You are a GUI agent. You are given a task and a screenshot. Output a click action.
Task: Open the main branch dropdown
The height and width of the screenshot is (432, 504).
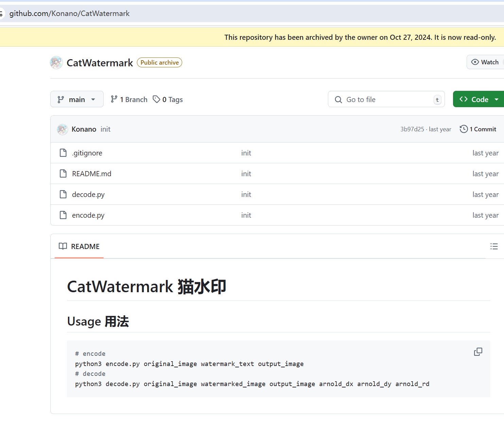(x=77, y=99)
